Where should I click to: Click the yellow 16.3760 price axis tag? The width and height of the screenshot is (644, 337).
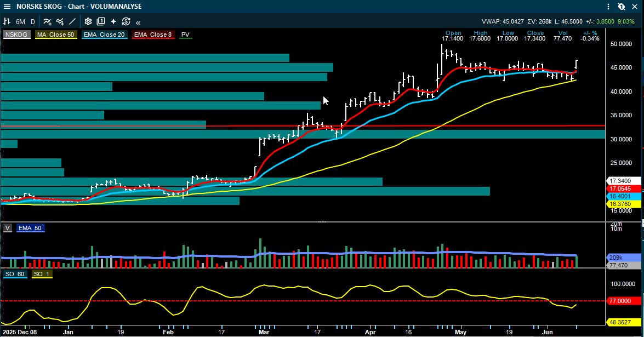624,204
